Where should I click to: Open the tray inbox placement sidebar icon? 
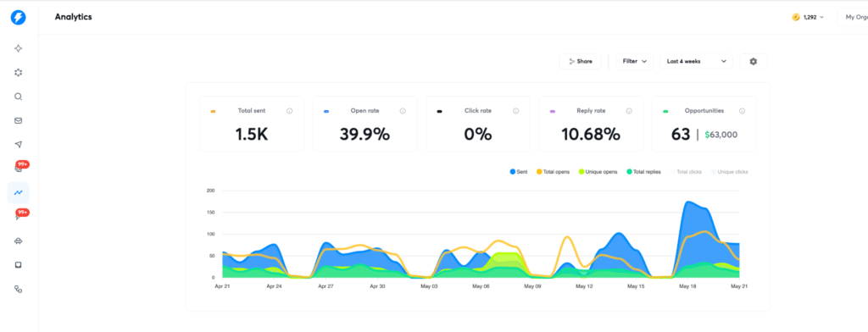19,265
